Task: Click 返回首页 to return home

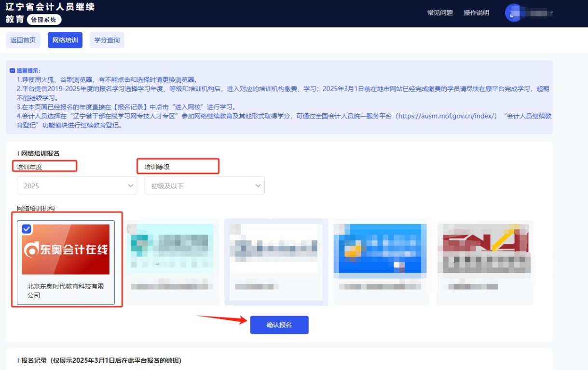Action: [x=23, y=40]
